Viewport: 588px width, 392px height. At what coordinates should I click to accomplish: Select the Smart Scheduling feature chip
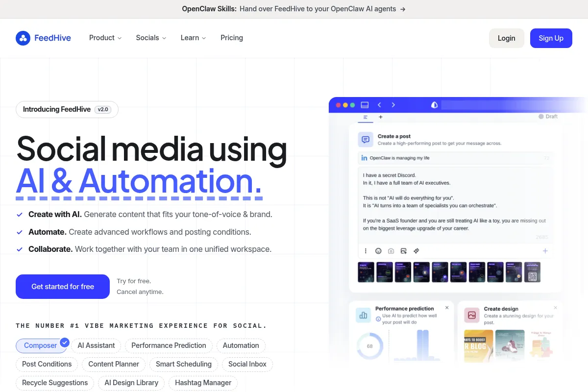184,364
